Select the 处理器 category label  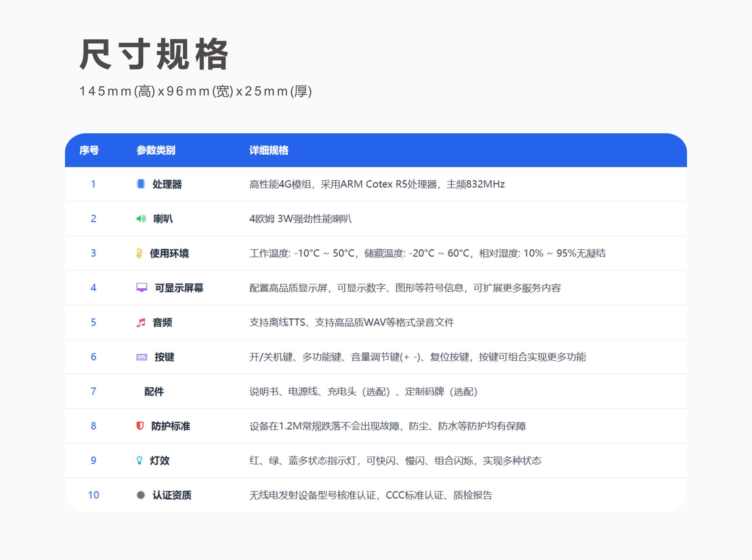pos(167,184)
